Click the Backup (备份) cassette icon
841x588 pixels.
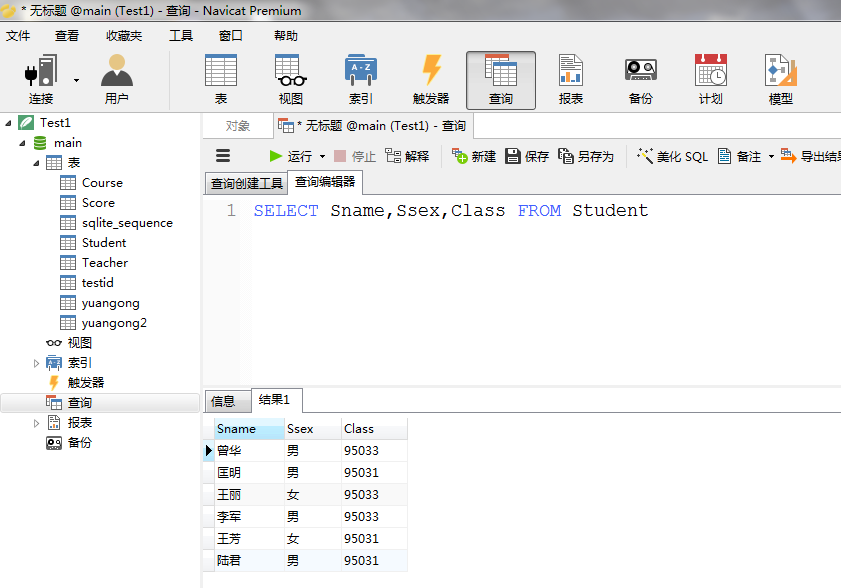tap(640, 79)
